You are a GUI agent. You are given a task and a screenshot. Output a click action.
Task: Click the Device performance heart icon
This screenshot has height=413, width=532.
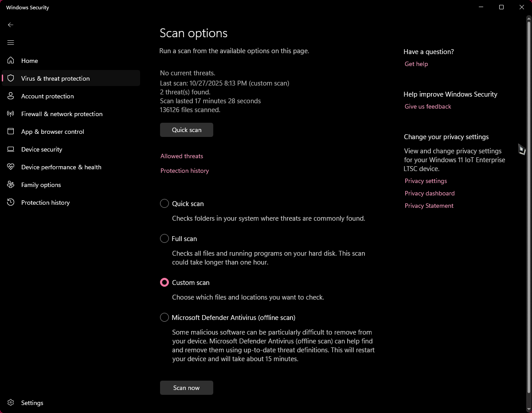[11, 167]
